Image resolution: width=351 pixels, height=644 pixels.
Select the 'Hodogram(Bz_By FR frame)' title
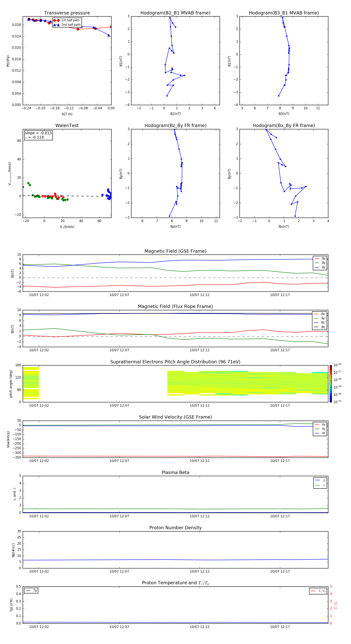175,125
